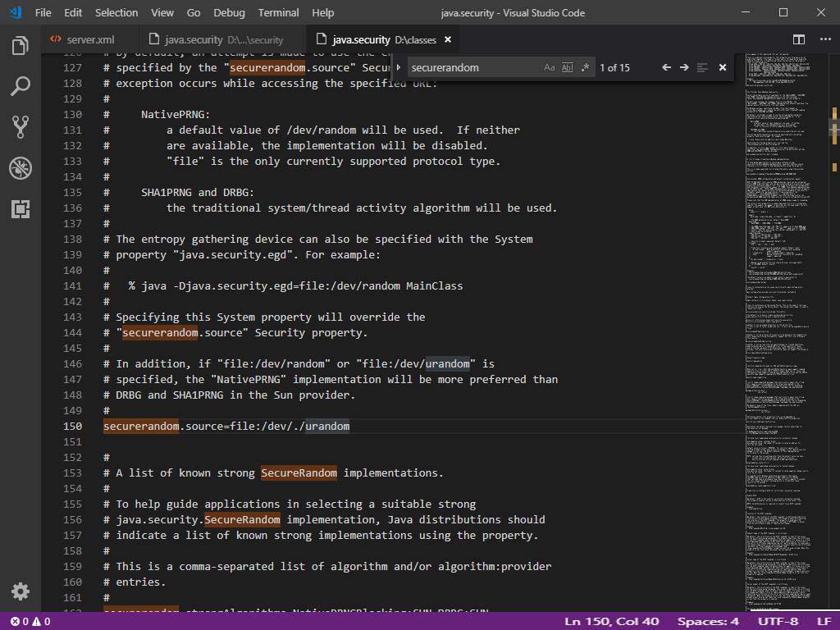Viewport: 840px width, 630px height.
Task: Change file encoding via UTF-8
Action: [x=778, y=621]
